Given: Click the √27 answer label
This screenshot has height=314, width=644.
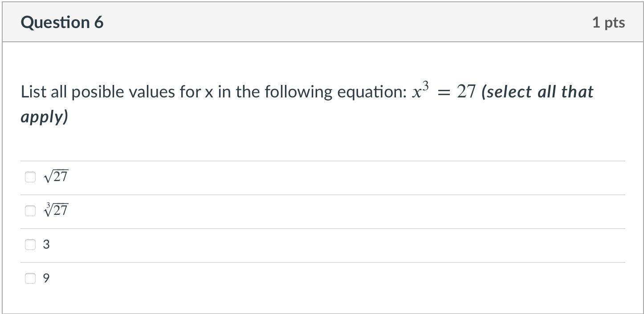Looking at the screenshot, I should 56,177.
